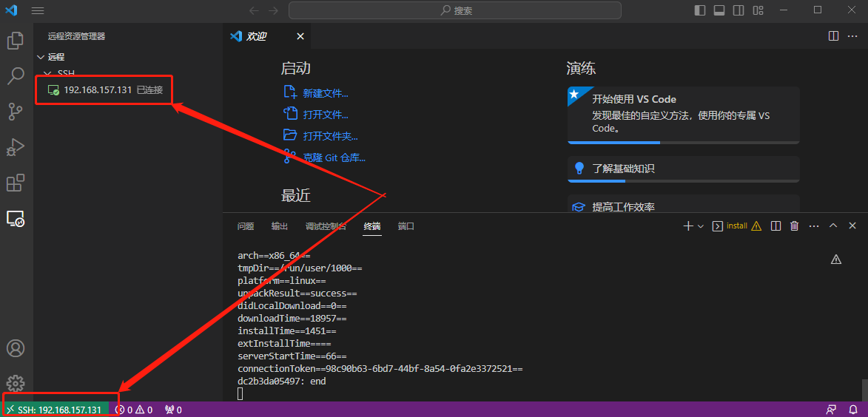868x417 pixels.
Task: Open terminal launch profile dropdown chevron
Action: click(701, 226)
